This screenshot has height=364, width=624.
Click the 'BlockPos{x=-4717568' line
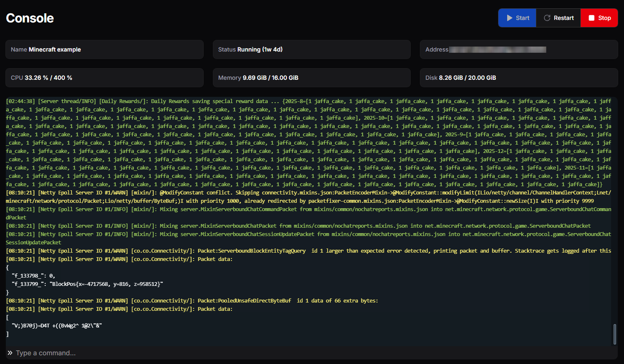pyautogui.click(x=87, y=284)
